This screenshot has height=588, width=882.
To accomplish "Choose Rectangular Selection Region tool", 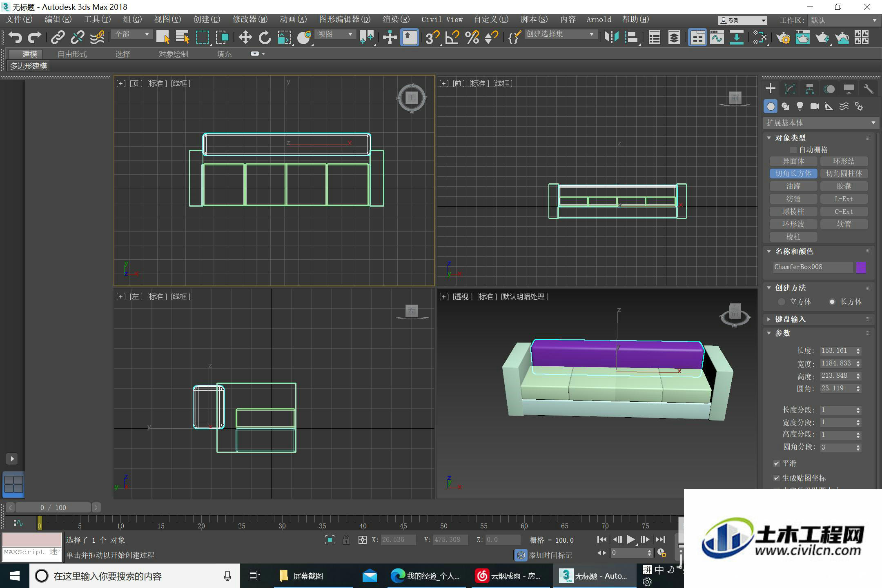I will pyautogui.click(x=203, y=38).
